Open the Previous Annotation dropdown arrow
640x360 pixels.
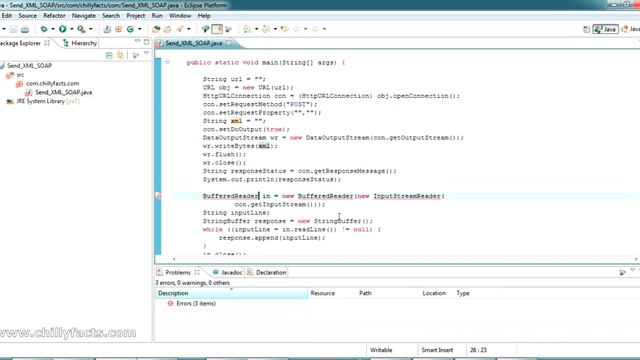(275, 29)
